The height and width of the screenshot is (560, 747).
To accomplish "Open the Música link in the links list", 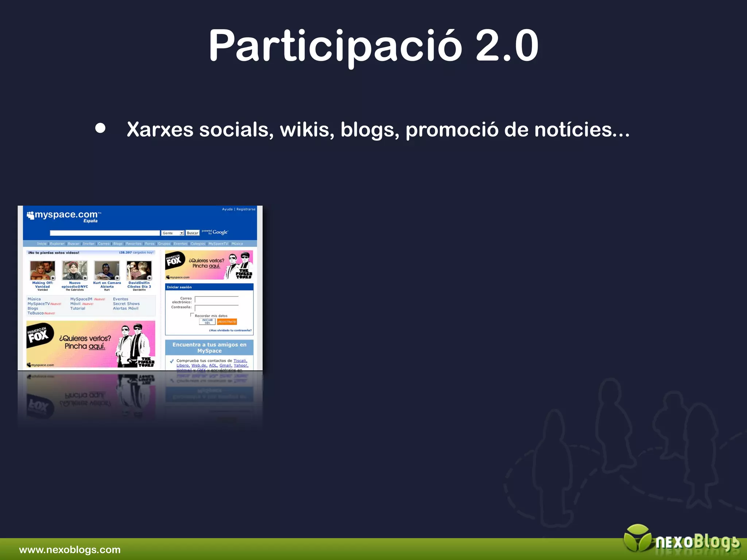I will click(x=34, y=299).
